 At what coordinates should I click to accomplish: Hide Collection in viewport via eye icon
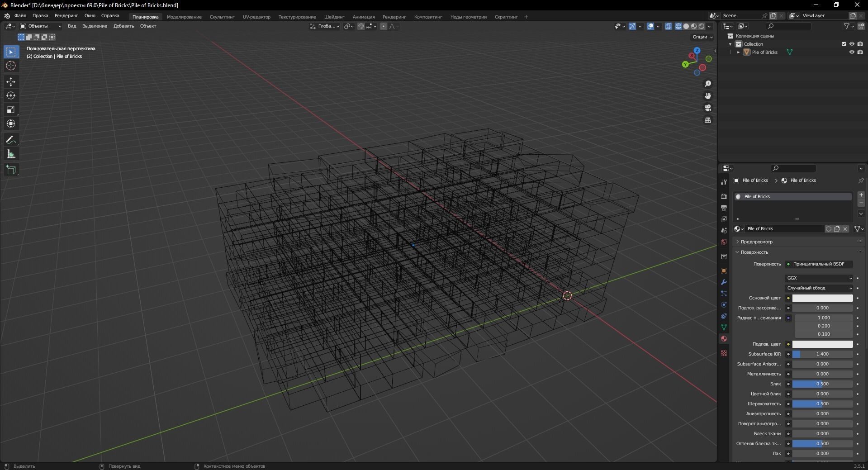(852, 44)
